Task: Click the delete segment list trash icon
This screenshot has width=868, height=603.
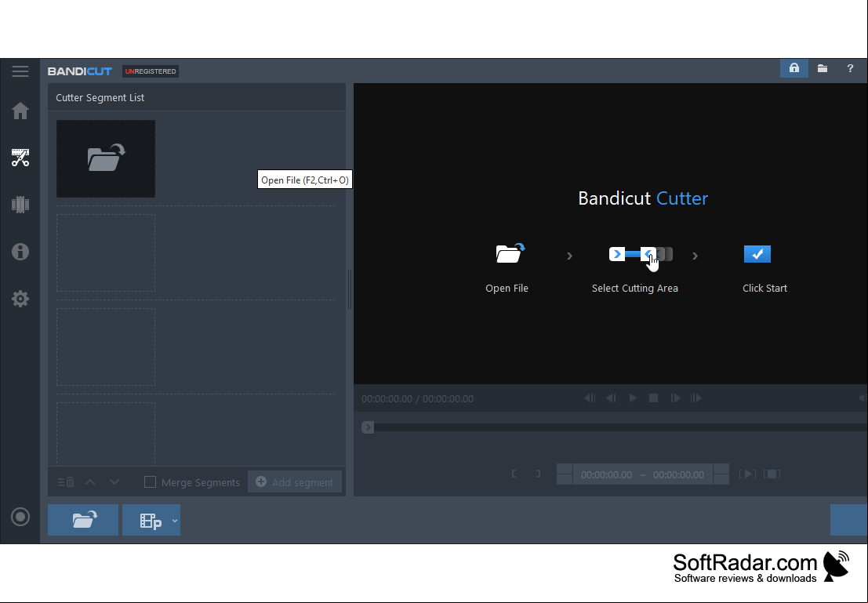Action: [66, 482]
